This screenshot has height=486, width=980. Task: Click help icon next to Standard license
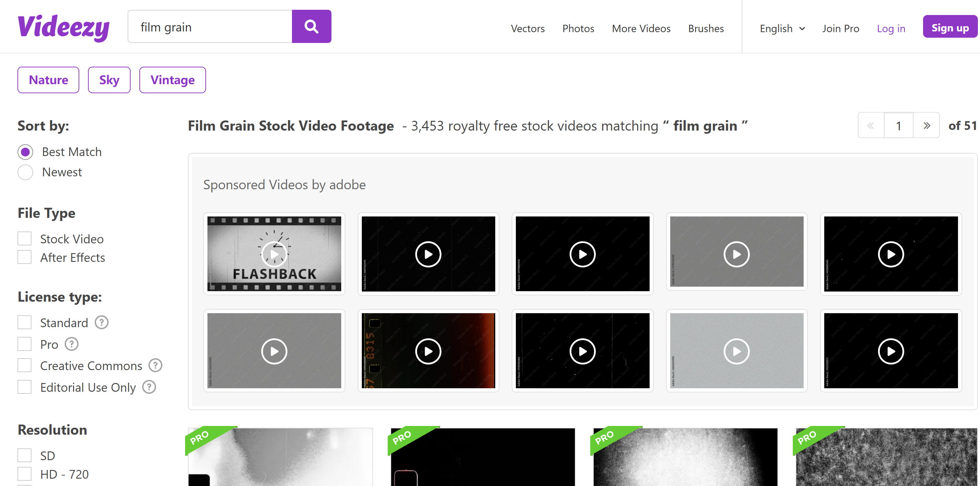click(x=102, y=323)
